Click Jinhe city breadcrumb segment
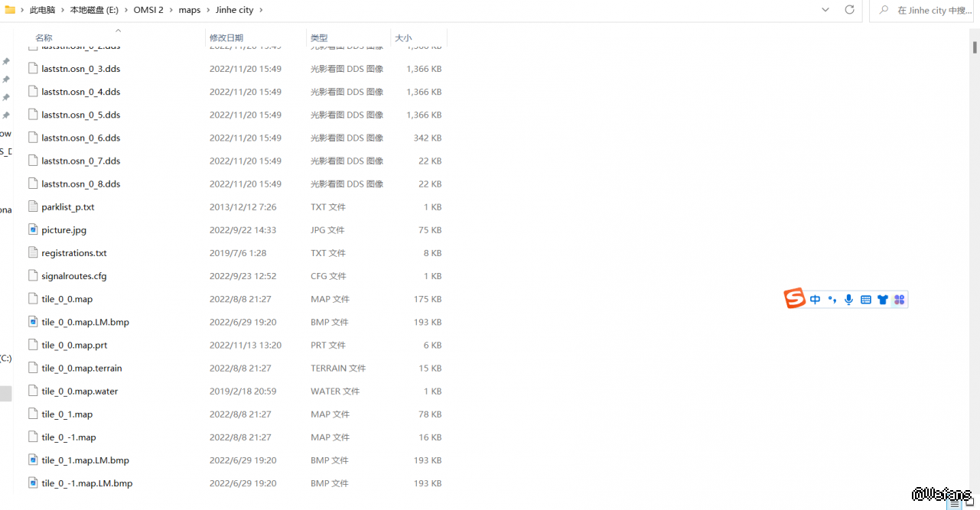This screenshot has width=980, height=510. click(x=235, y=10)
